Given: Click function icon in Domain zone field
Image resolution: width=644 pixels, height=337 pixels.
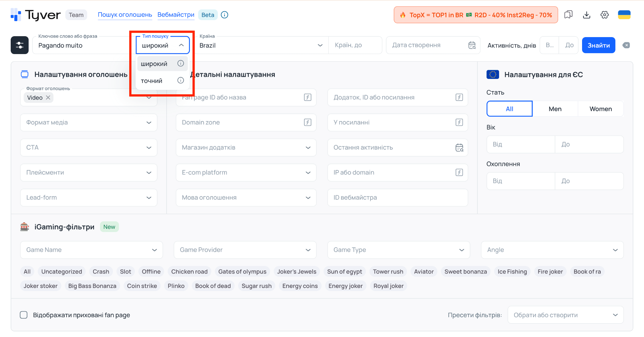Looking at the screenshot, I should 308,122.
